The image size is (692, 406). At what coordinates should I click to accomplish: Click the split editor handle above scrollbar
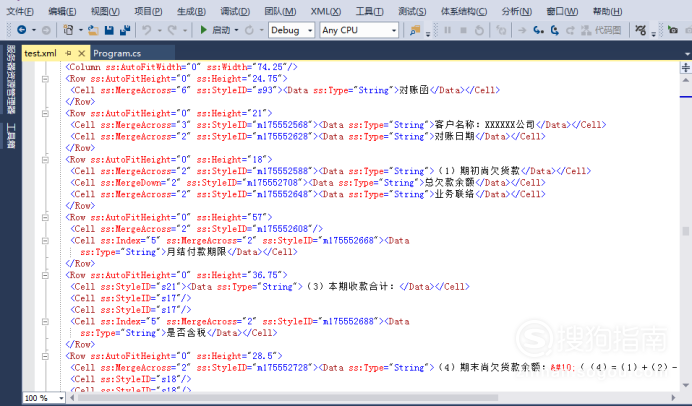click(x=685, y=68)
